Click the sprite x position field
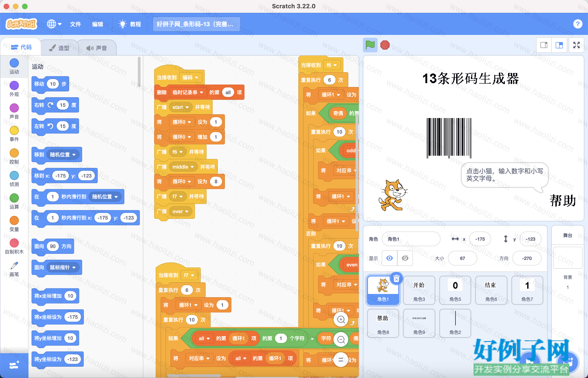 click(480, 239)
